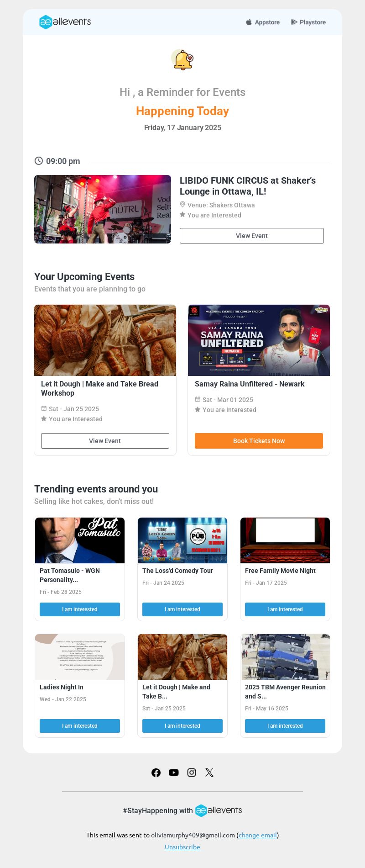
Task: Open the X social icon
Action: pyautogui.click(x=209, y=773)
